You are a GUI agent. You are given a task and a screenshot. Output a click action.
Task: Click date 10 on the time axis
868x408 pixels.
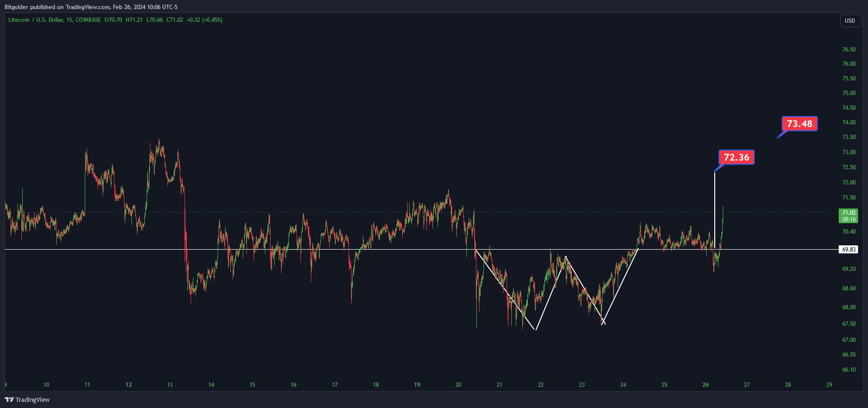46,385
